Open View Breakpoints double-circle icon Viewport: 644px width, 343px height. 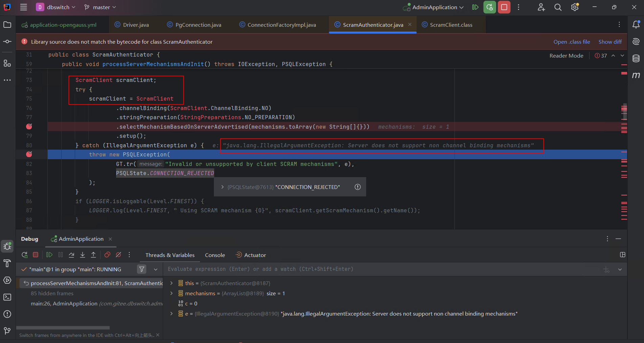coord(107,255)
